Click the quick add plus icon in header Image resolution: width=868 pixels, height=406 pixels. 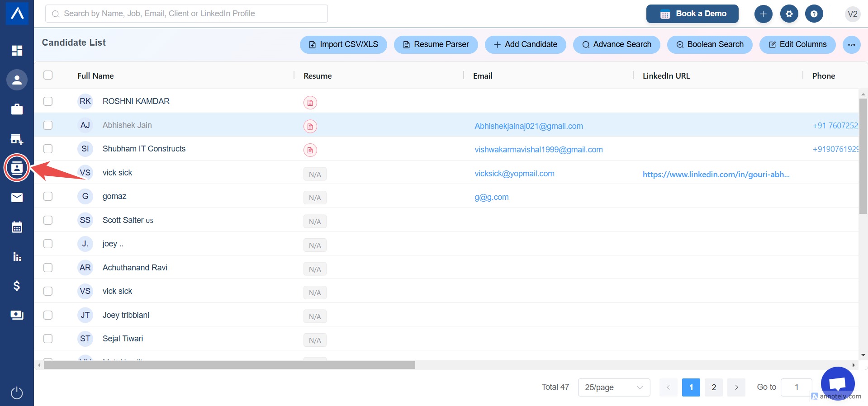pos(763,14)
